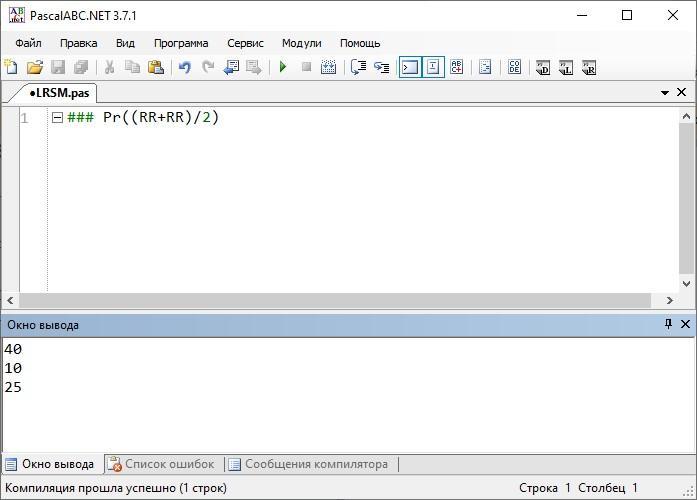Viewport: 697px width, 500px height.
Task: Click output value 40
Action: click(x=13, y=349)
